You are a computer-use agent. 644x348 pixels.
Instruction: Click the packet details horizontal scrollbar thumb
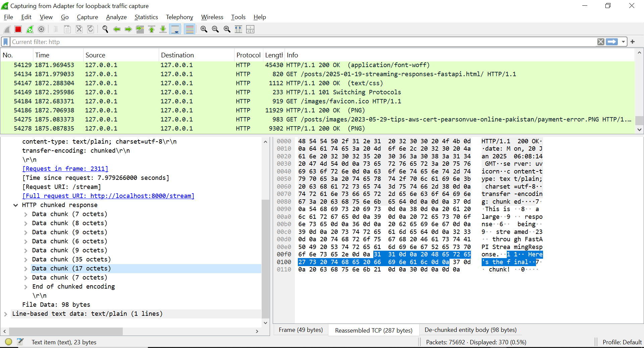(x=66, y=331)
